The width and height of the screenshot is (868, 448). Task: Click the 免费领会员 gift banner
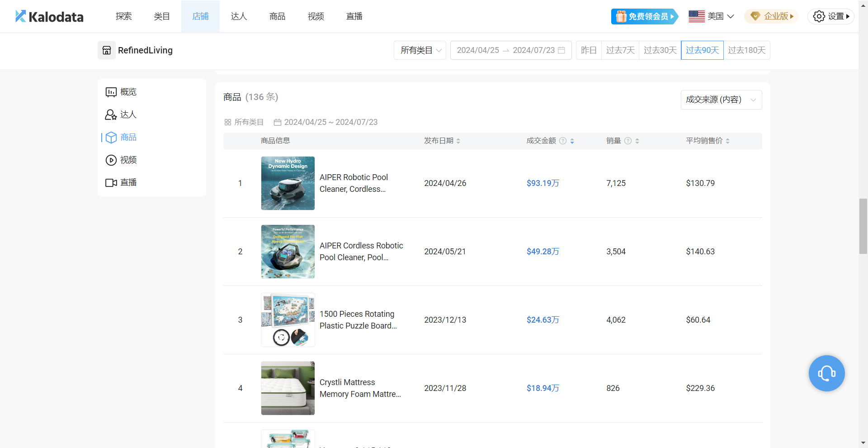644,16
